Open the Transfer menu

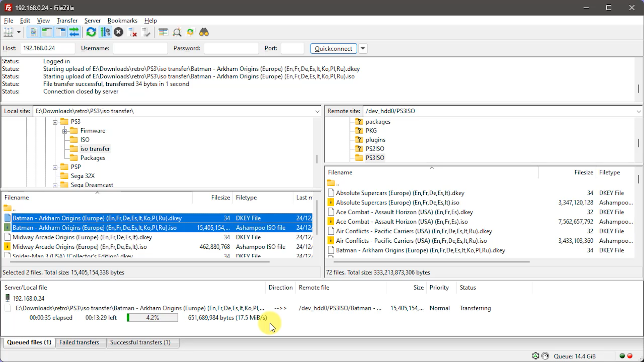click(67, 20)
